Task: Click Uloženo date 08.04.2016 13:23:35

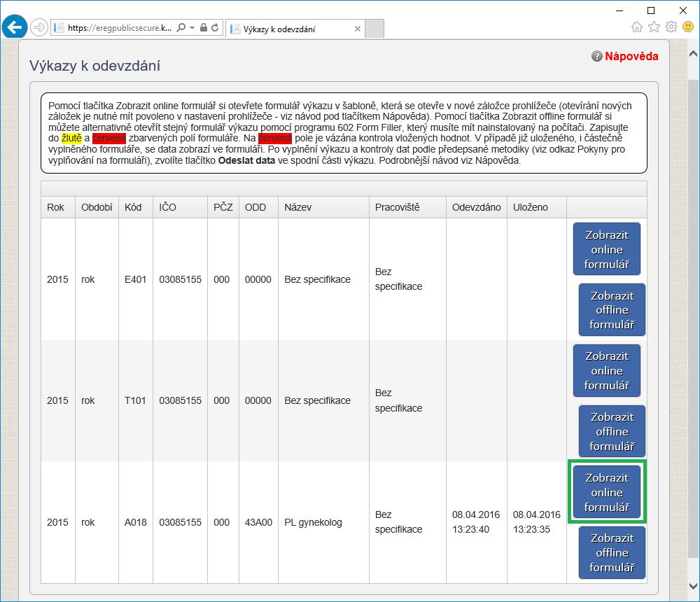Action: point(537,522)
